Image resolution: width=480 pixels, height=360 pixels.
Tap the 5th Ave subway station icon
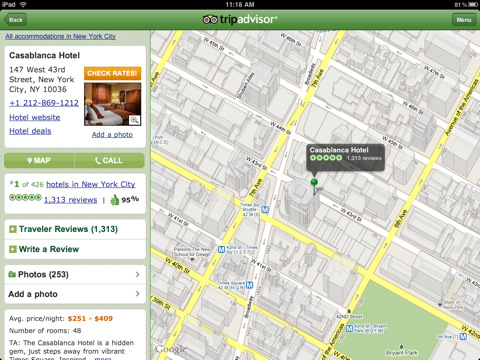click(463, 336)
